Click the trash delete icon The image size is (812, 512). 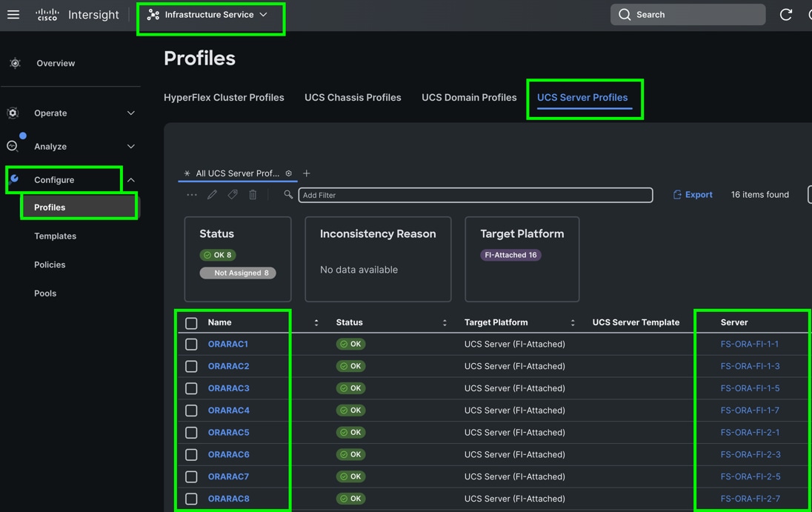click(253, 195)
